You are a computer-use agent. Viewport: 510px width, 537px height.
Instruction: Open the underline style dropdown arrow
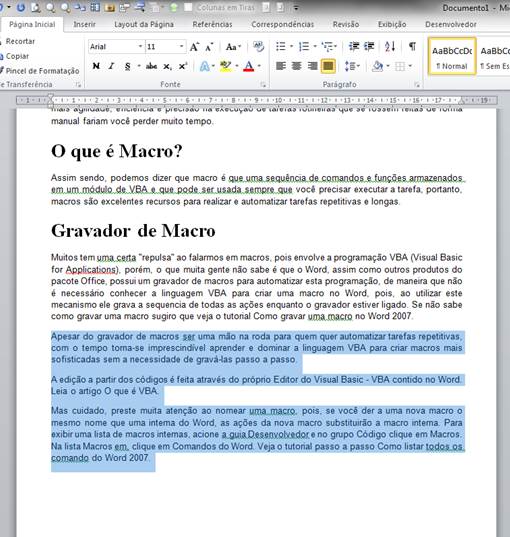point(139,66)
